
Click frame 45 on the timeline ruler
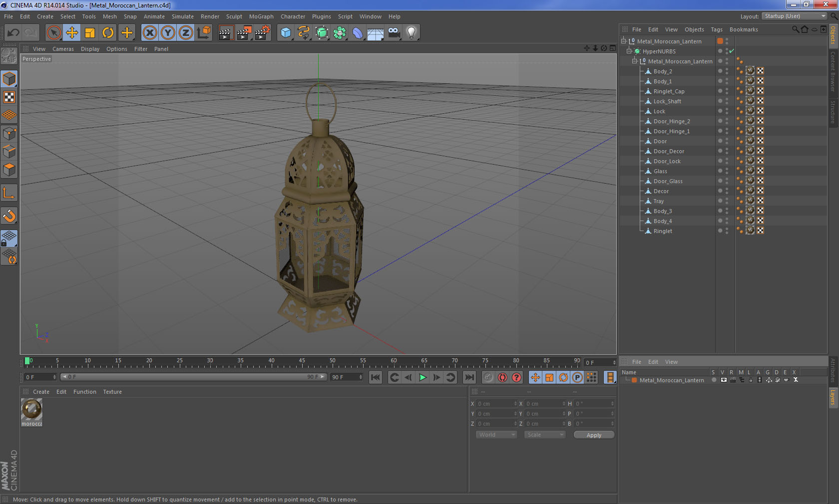(302, 360)
